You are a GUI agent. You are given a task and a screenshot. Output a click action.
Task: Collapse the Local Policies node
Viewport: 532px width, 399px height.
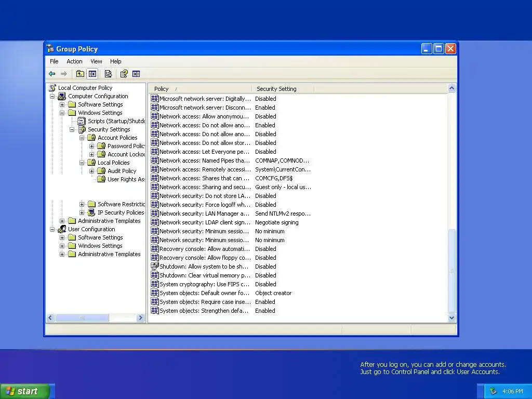82,163
